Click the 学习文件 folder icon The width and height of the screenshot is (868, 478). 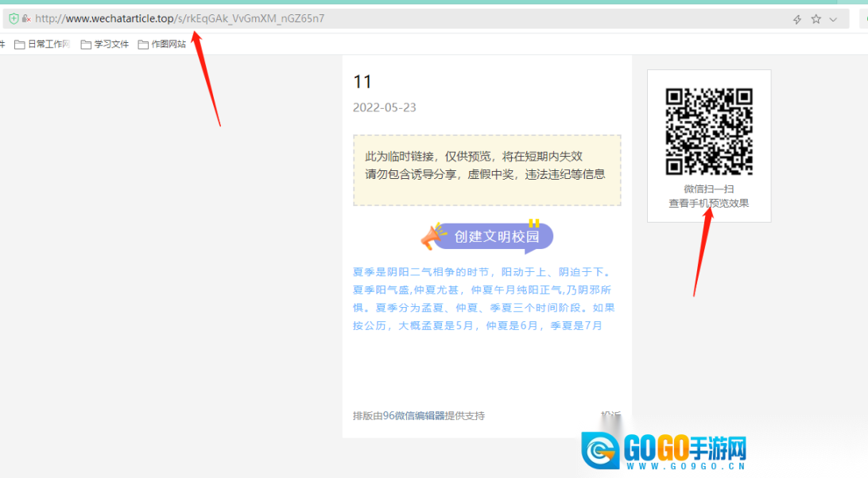[x=86, y=45]
